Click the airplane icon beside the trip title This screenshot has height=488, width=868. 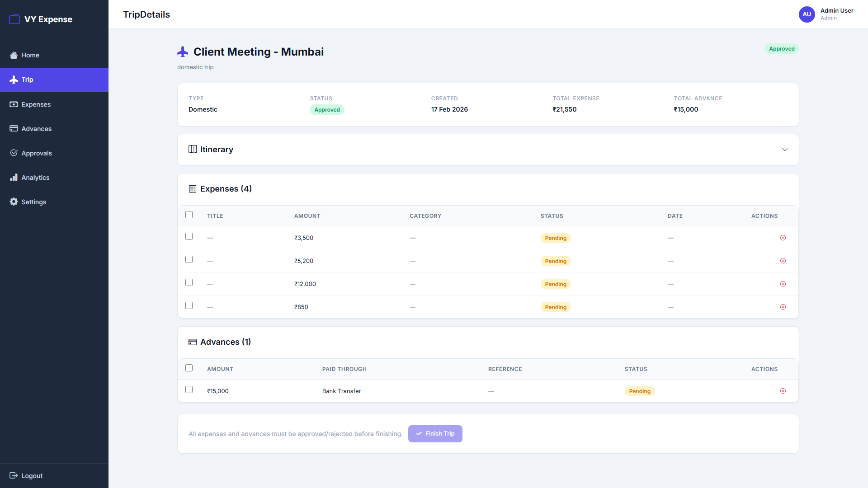pyautogui.click(x=183, y=52)
